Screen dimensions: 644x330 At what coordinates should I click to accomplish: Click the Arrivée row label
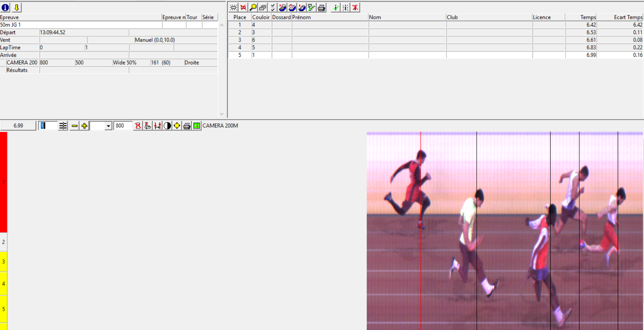pyautogui.click(x=9, y=55)
